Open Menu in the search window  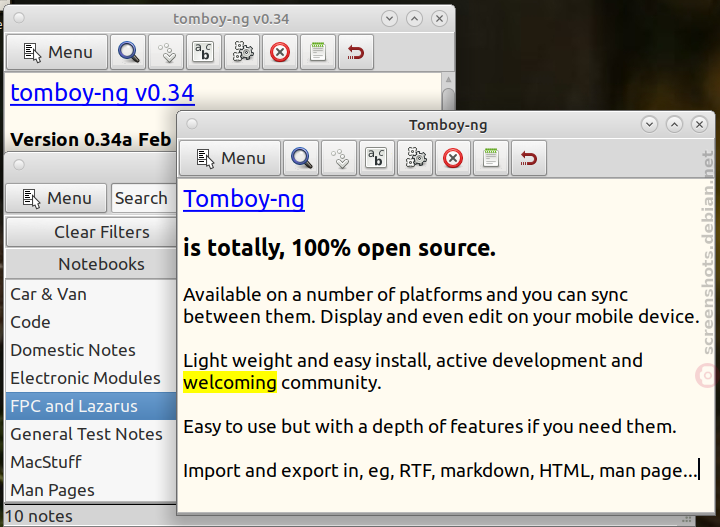[56, 198]
